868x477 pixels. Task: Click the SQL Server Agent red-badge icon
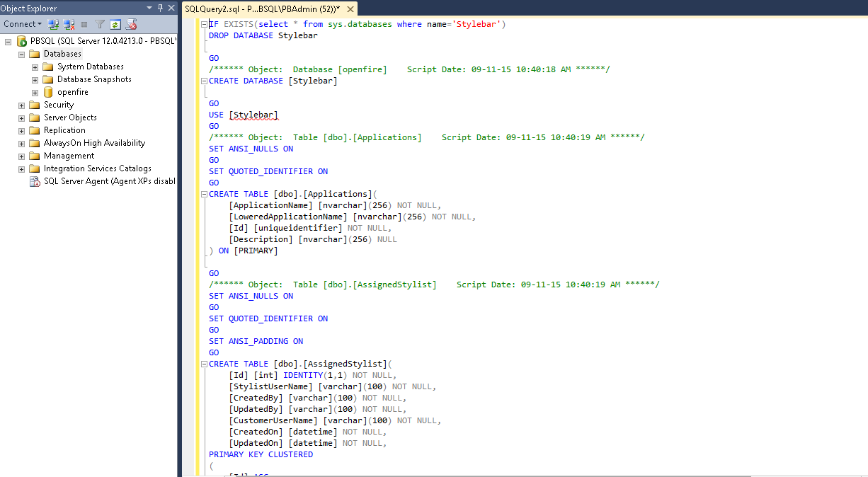click(34, 181)
